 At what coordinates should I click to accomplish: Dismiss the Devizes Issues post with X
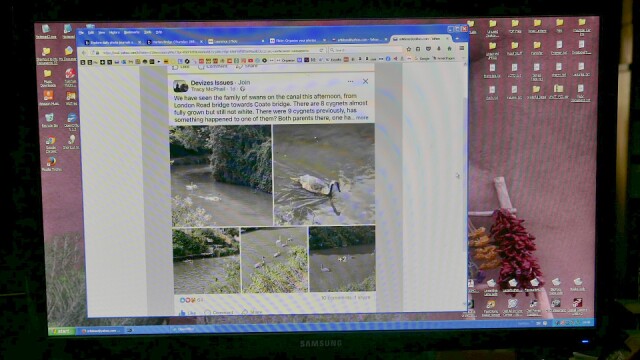[x=365, y=81]
